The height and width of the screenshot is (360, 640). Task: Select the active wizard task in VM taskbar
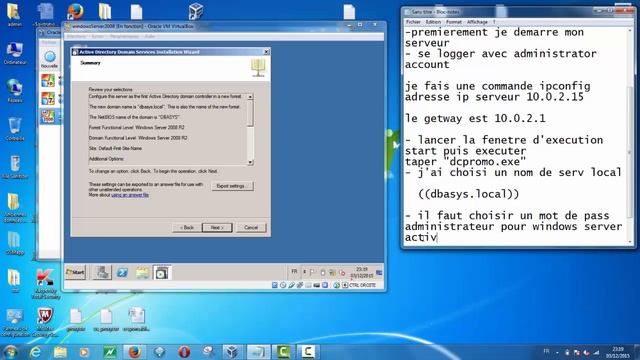coord(162,273)
